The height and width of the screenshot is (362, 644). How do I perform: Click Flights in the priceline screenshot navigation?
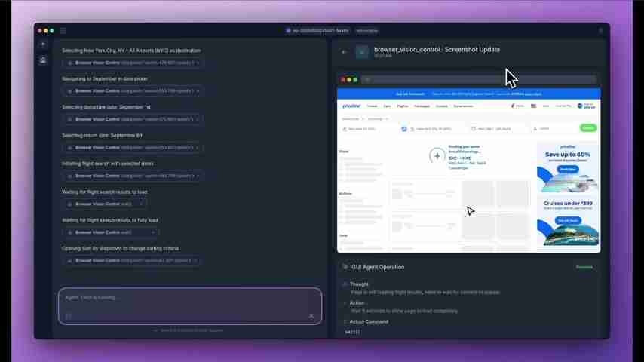pos(403,106)
